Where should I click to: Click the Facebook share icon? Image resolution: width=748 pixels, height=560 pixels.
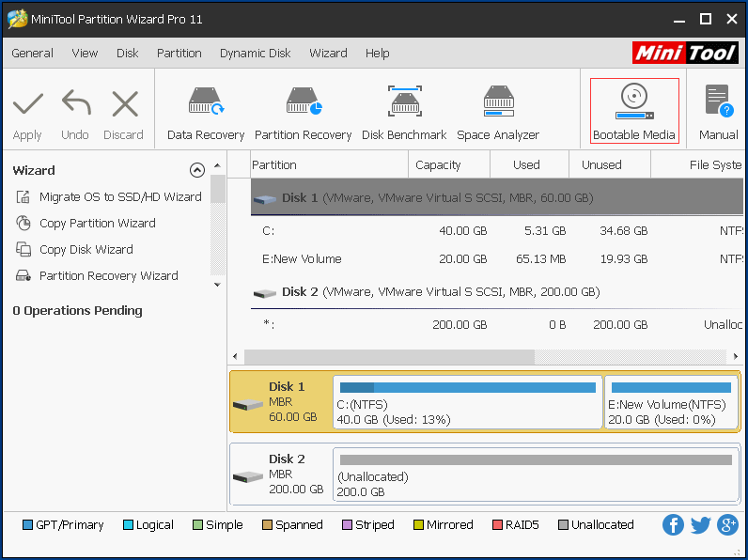(673, 524)
